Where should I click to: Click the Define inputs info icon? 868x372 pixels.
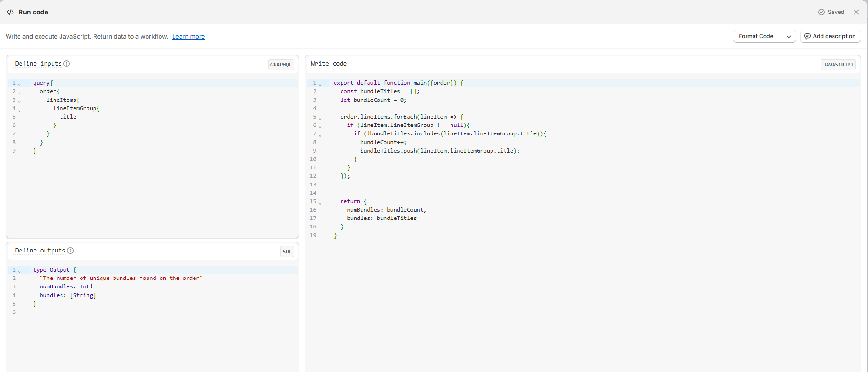(67, 64)
